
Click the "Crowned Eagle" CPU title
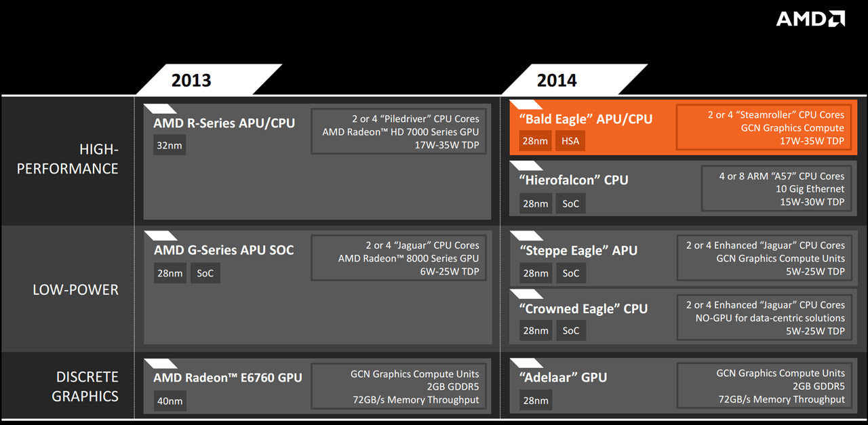583,308
